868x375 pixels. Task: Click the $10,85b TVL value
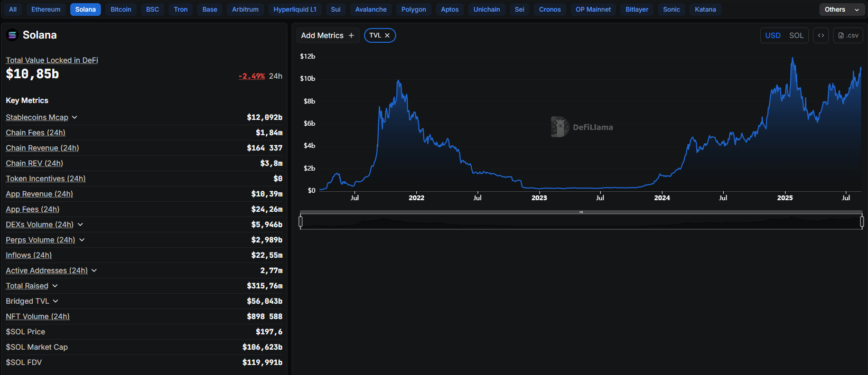tap(32, 74)
